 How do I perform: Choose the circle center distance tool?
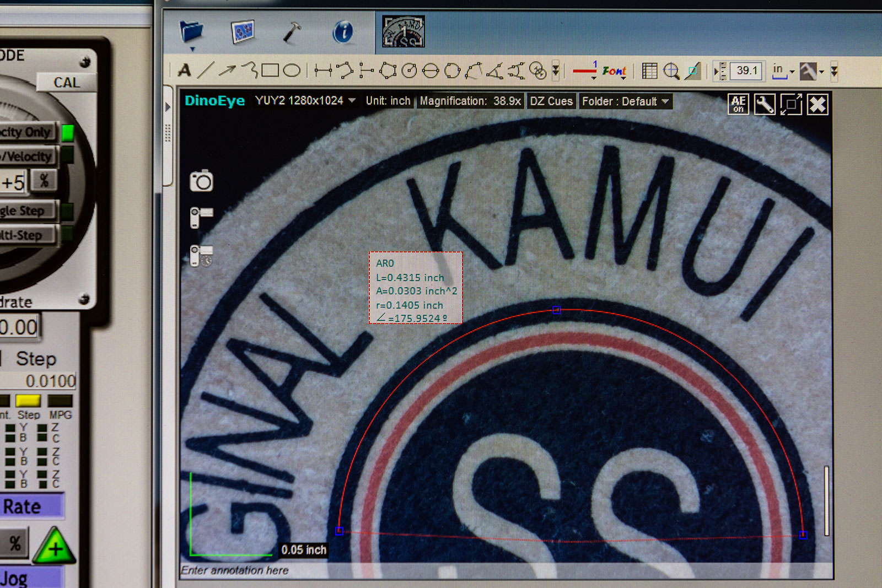coord(537,71)
